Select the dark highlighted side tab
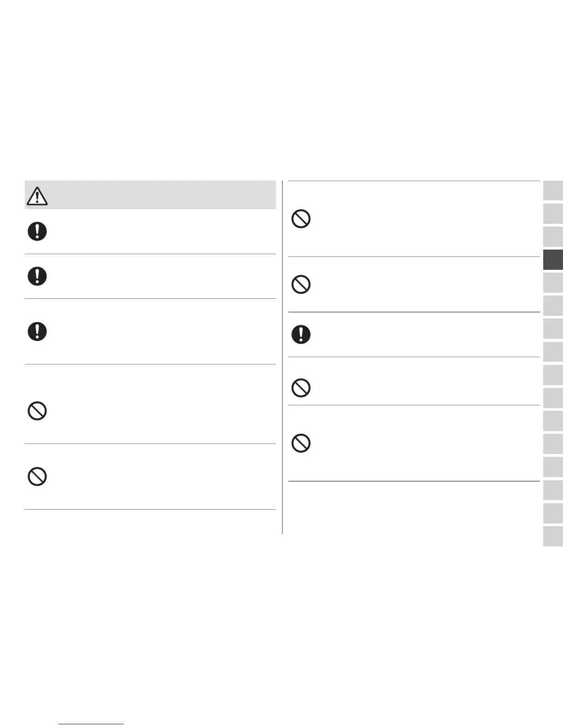The image size is (563, 728). pos(553,260)
